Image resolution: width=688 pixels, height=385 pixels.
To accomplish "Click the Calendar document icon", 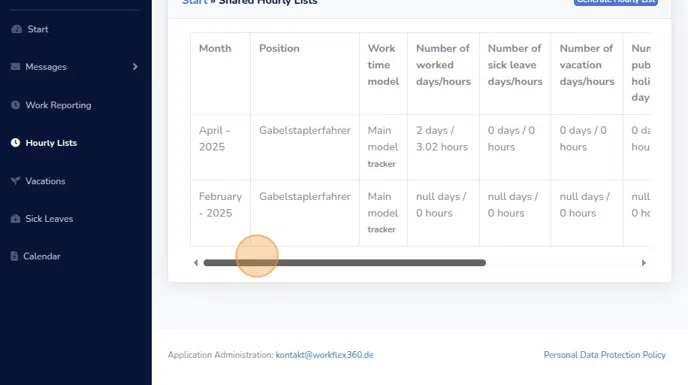I will click(x=14, y=256).
